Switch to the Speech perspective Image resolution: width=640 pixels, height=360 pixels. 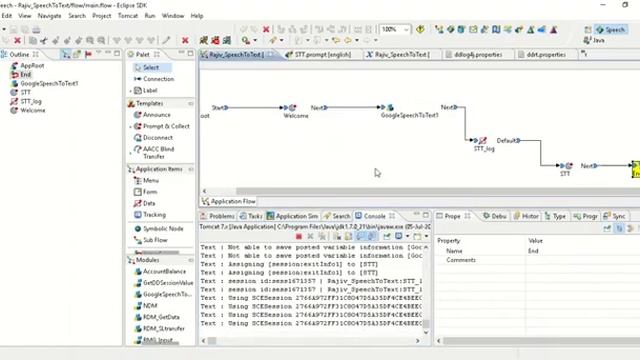611,29
